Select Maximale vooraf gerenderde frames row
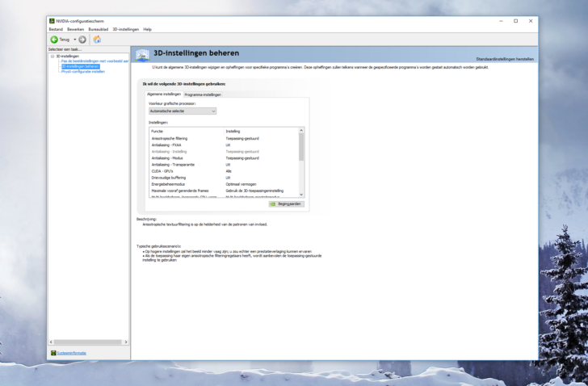 coord(224,191)
